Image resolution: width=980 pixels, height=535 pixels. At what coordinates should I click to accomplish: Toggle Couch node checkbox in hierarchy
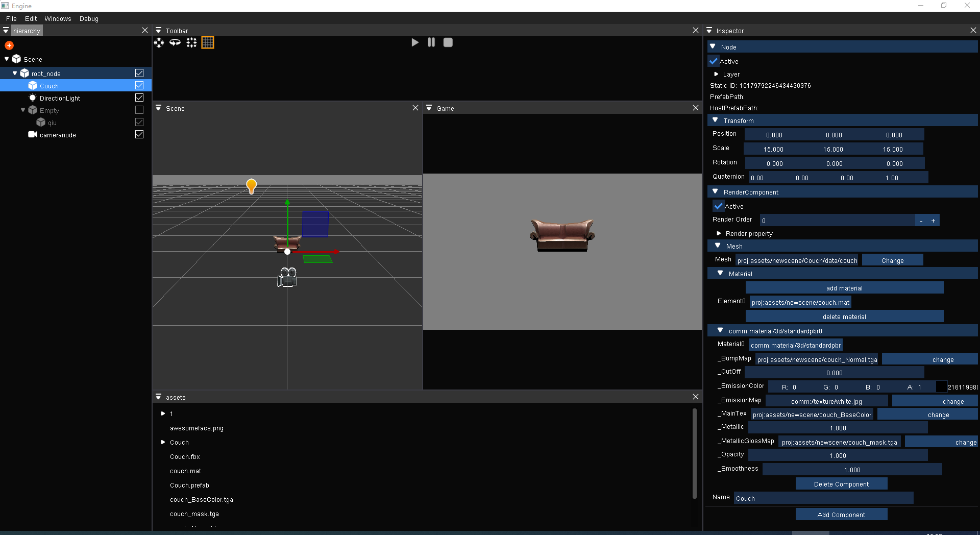click(x=139, y=86)
